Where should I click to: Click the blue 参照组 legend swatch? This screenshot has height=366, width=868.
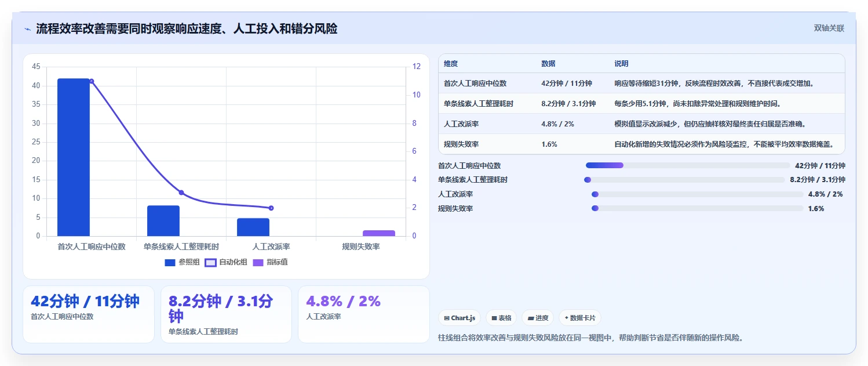click(170, 262)
